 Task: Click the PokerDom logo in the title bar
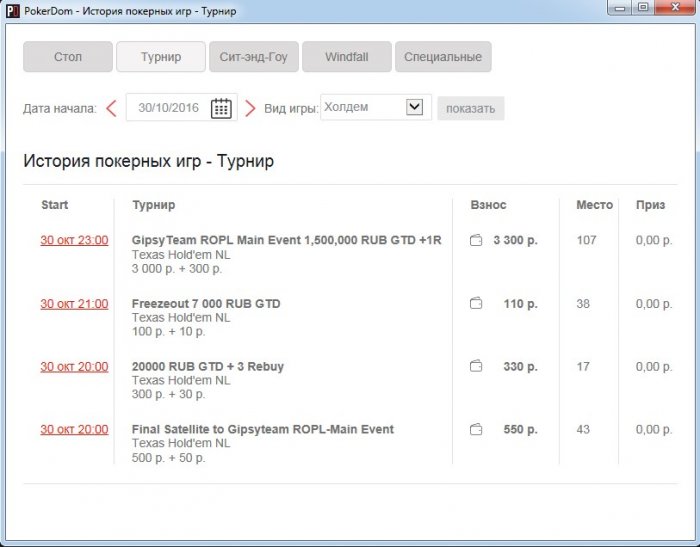tap(13, 11)
